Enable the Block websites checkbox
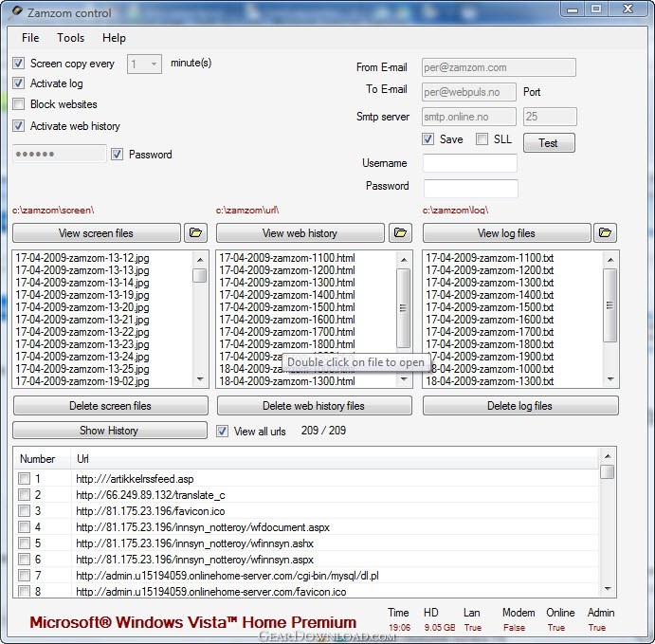The width and height of the screenshot is (655, 644). click(x=18, y=103)
